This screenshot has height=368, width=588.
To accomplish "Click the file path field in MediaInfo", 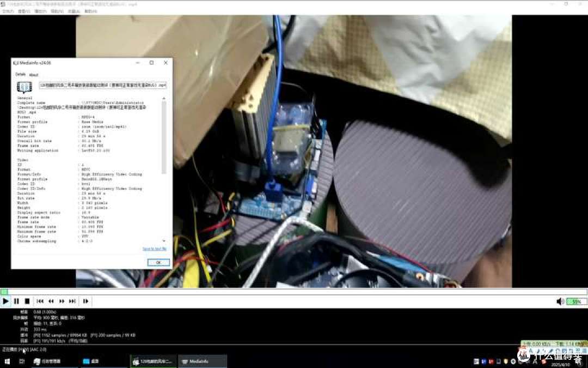I will (x=103, y=86).
